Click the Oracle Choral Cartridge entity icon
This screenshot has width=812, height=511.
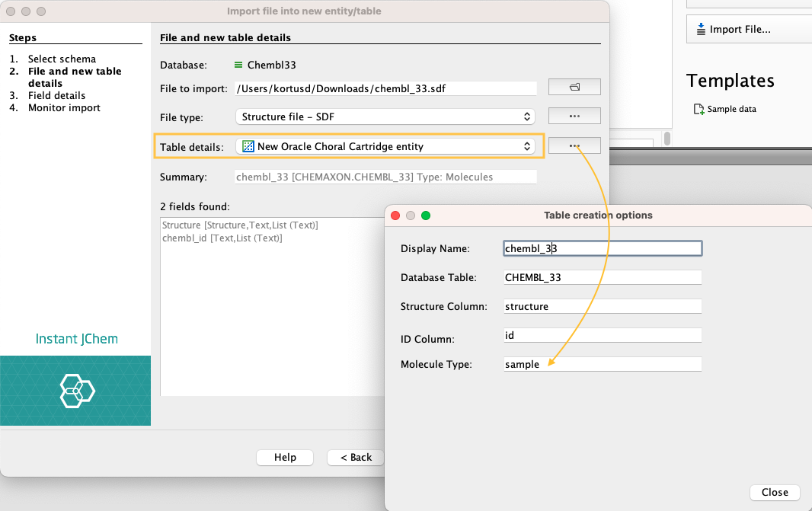[x=248, y=145]
